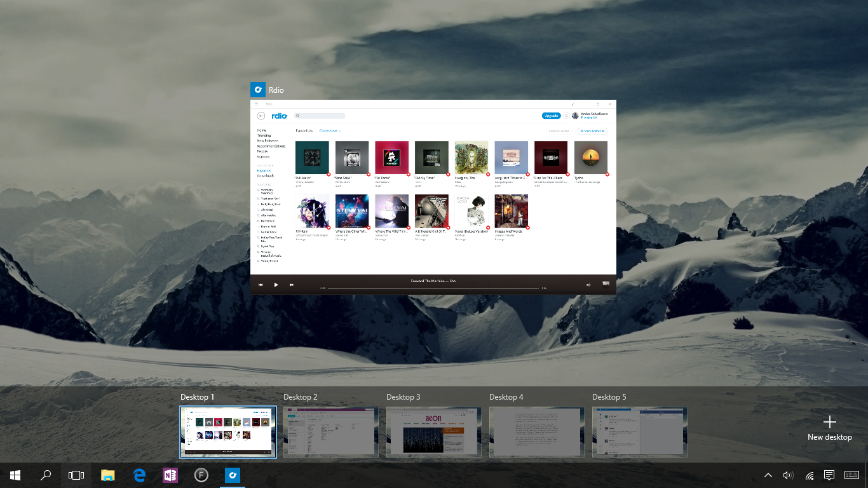Click the Rdio logo in the header
This screenshot has width=868, height=488.
pyautogui.click(x=280, y=116)
